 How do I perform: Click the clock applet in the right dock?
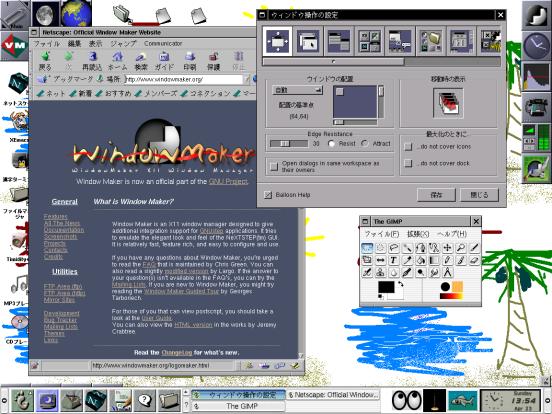click(x=536, y=46)
